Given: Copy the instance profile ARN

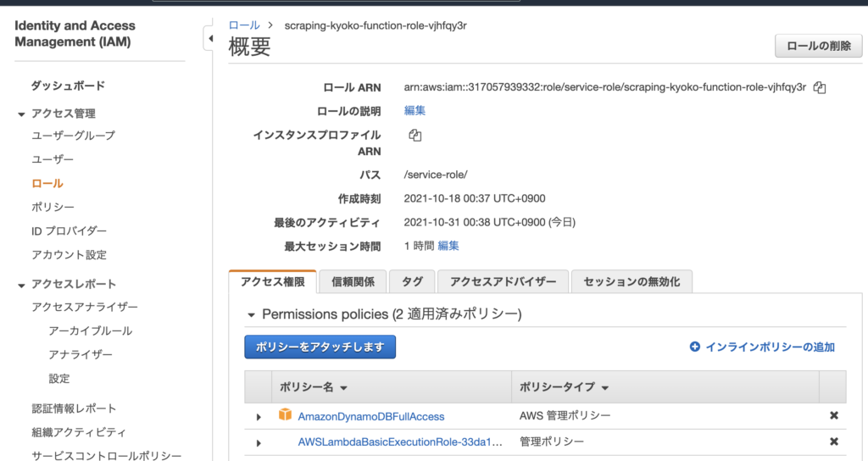Looking at the screenshot, I should pos(415,135).
